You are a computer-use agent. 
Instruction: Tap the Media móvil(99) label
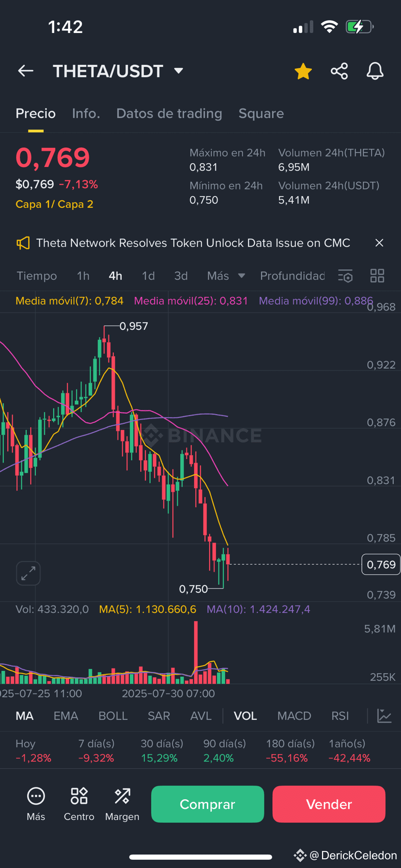tap(316, 301)
